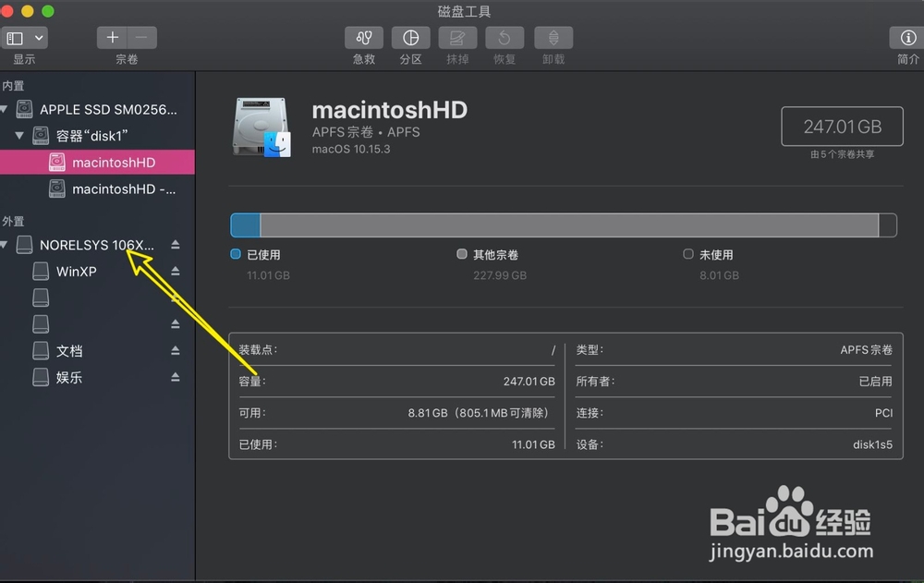Click the Erase (抹掉) toolbar icon
This screenshot has width=924, height=583.
(457, 38)
